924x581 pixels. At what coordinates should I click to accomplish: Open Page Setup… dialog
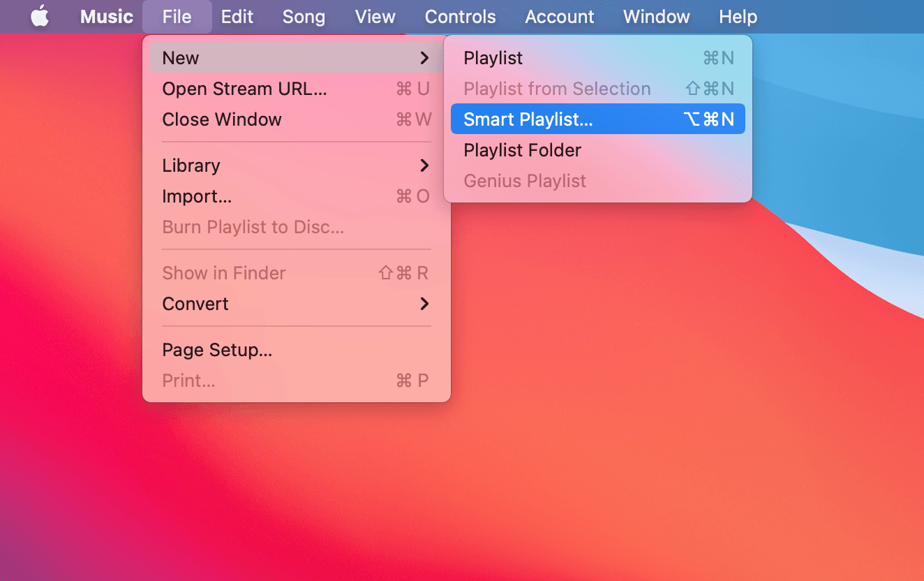click(x=297, y=350)
